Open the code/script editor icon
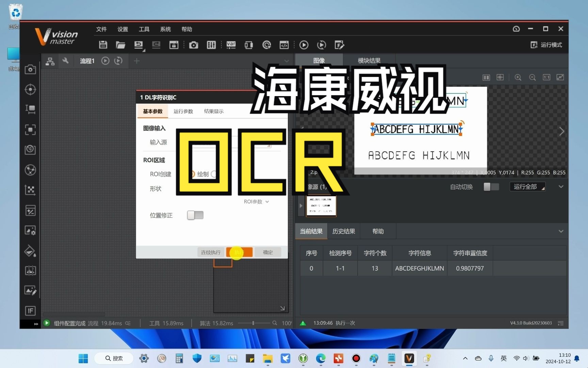Screen dimensions: 588x368 tap(284, 45)
